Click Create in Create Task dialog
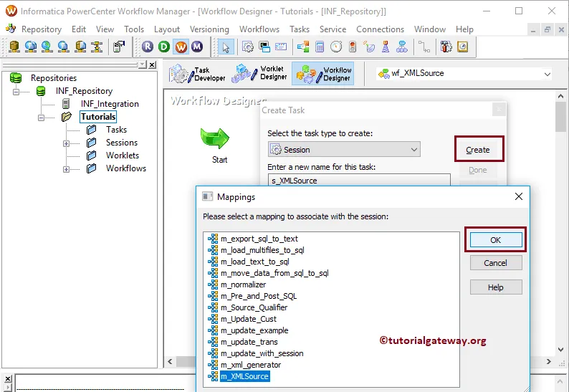This screenshot has height=392, width=569. [478, 150]
